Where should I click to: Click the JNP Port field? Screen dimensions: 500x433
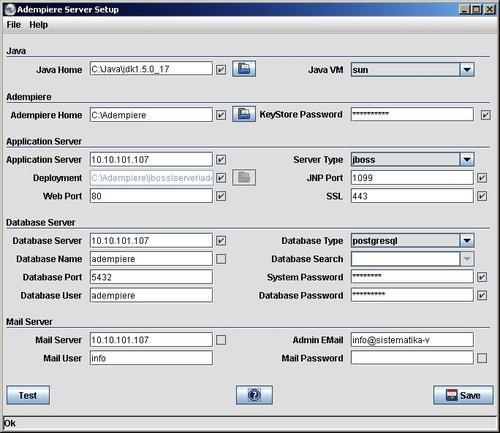point(412,178)
